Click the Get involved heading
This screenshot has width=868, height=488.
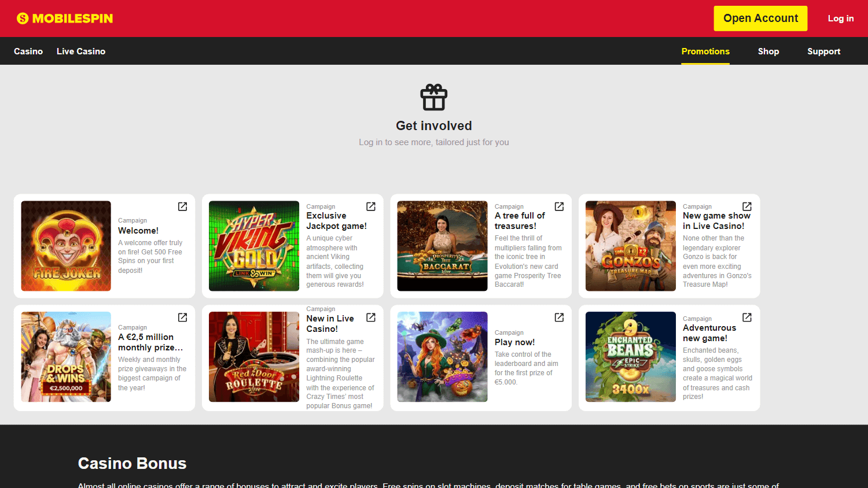434,126
